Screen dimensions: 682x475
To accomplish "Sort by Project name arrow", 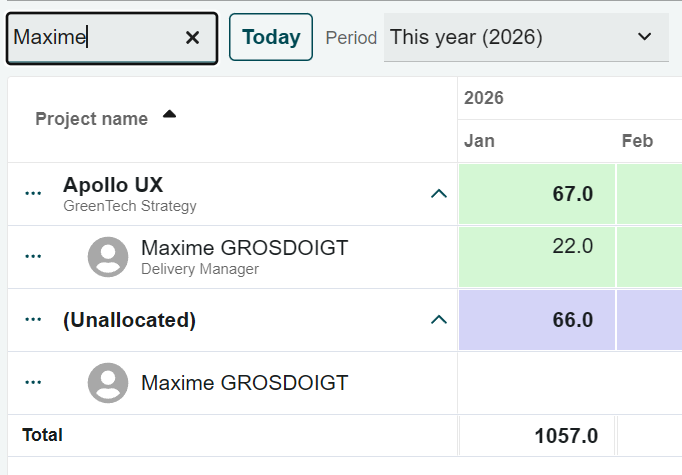I will [x=169, y=114].
